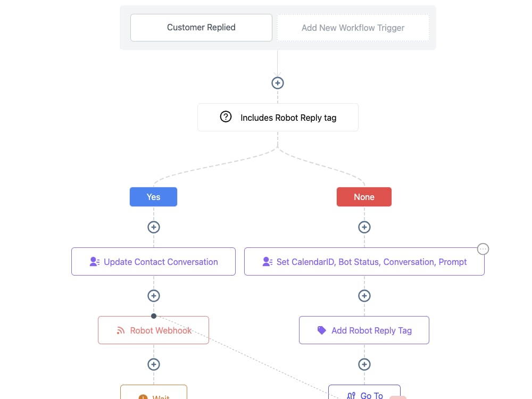
Task: Add step below Set CalendarID action
Action: pos(364,296)
